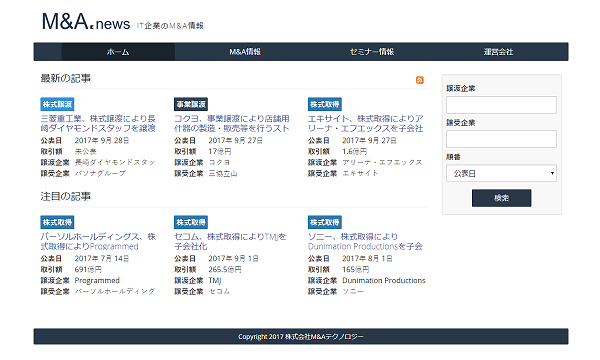Click the 株式取得 tag above セコム article
Viewport: 600px width, 360px height.
point(191,222)
